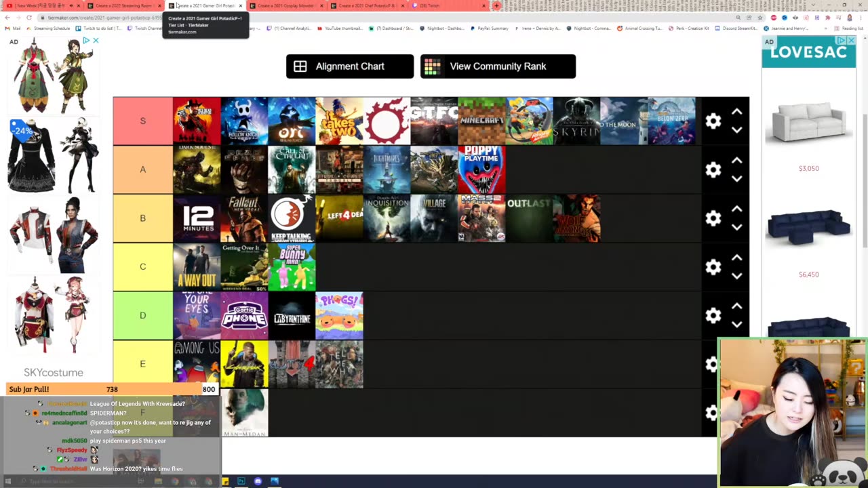The width and height of the screenshot is (868, 488).
Task: Click the page vertical scrollbar
Action: (865, 180)
